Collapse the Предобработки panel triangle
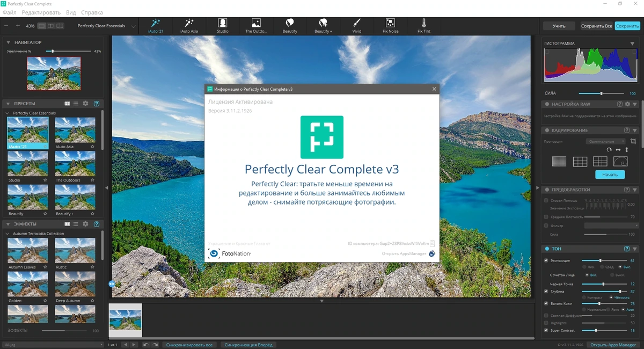 (x=634, y=190)
